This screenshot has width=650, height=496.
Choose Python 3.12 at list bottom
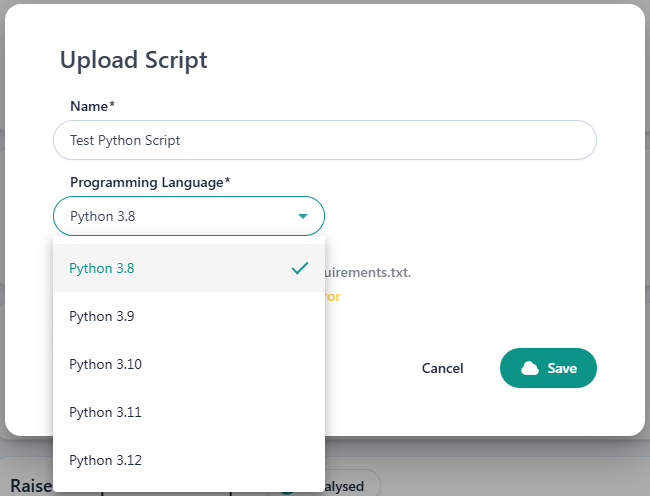point(105,460)
